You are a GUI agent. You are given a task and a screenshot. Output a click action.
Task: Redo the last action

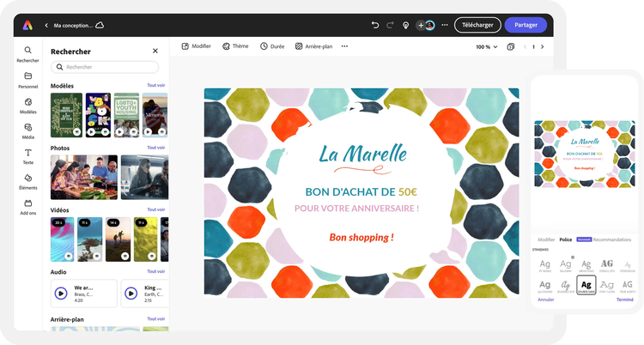[x=390, y=25]
